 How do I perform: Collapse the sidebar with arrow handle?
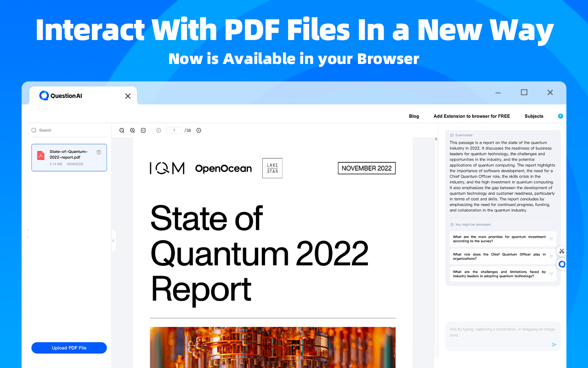[113, 241]
